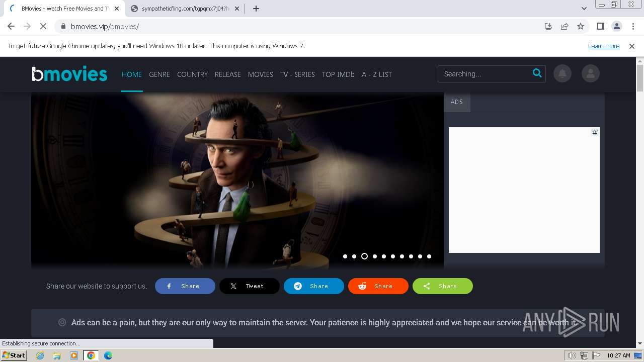Open the GENRE menu

coord(159,74)
